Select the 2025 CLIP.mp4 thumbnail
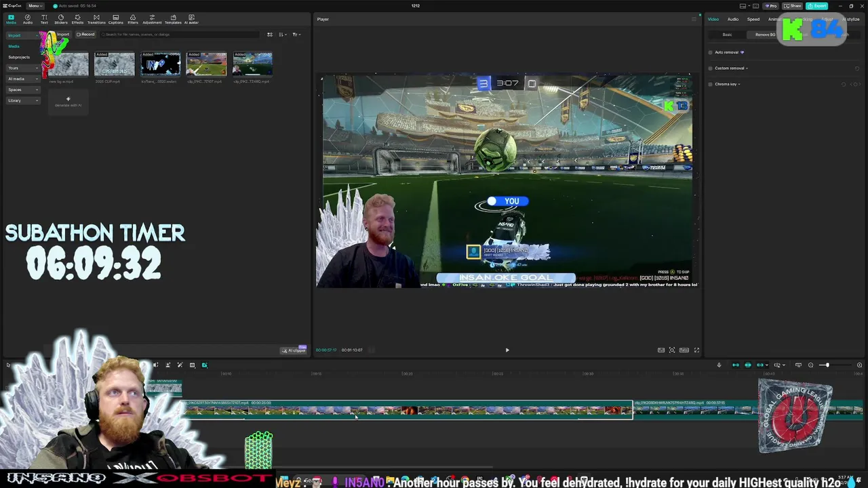Image resolution: width=868 pixels, height=488 pixels. click(115, 64)
